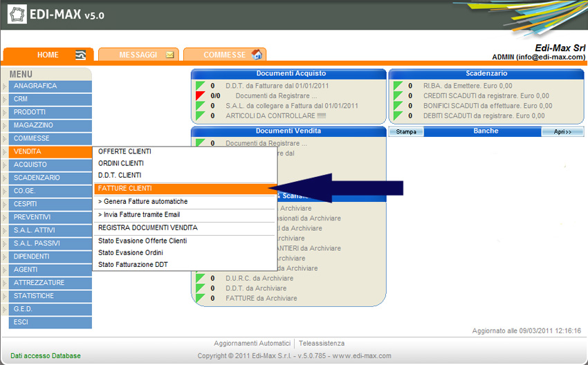
Task: Click the envelope icon on MESSAGGI tab
Action: 169,55
